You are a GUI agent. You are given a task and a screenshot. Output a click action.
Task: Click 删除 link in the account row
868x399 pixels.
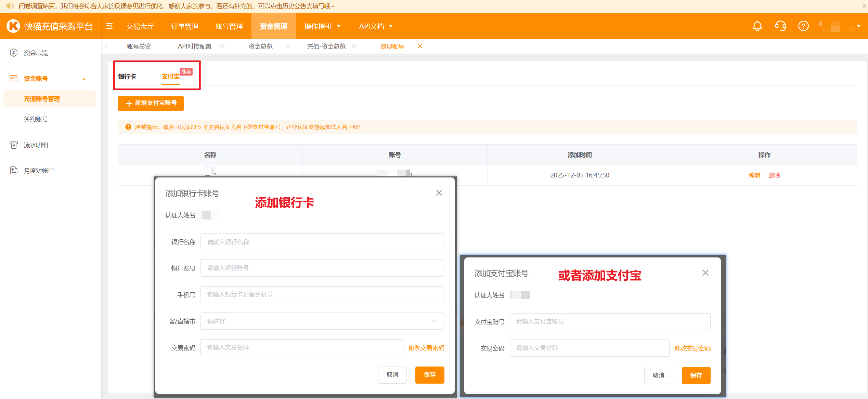click(774, 175)
